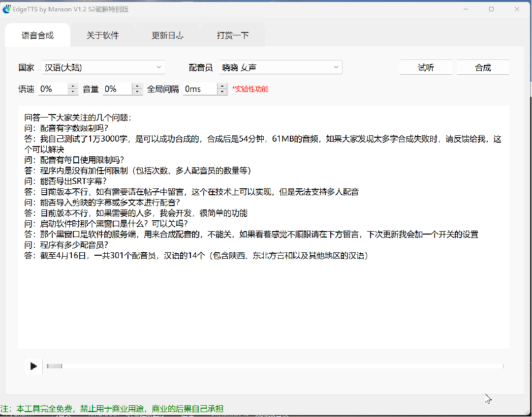Expand the 国家 dropdown showing 汉语(大陆)
Screen dimensions: 532x417
coord(103,67)
